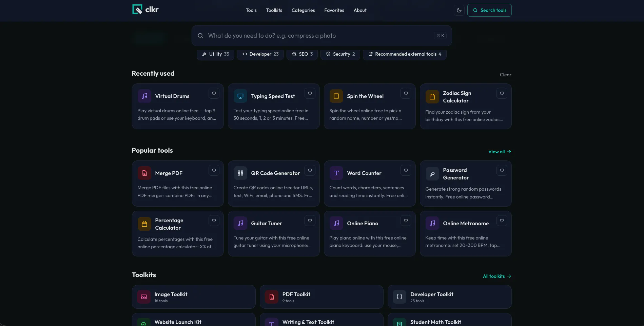The height and width of the screenshot is (326, 644).
Task: Open Recommended external tools chip
Action: tap(405, 54)
